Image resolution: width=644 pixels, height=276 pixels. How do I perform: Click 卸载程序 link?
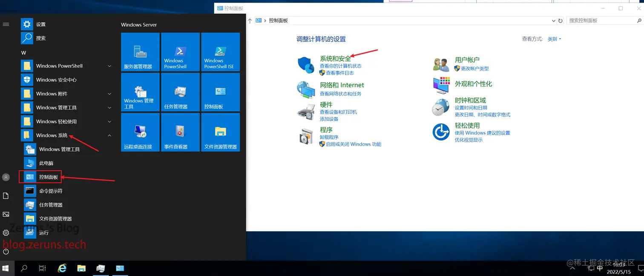pyautogui.click(x=329, y=137)
